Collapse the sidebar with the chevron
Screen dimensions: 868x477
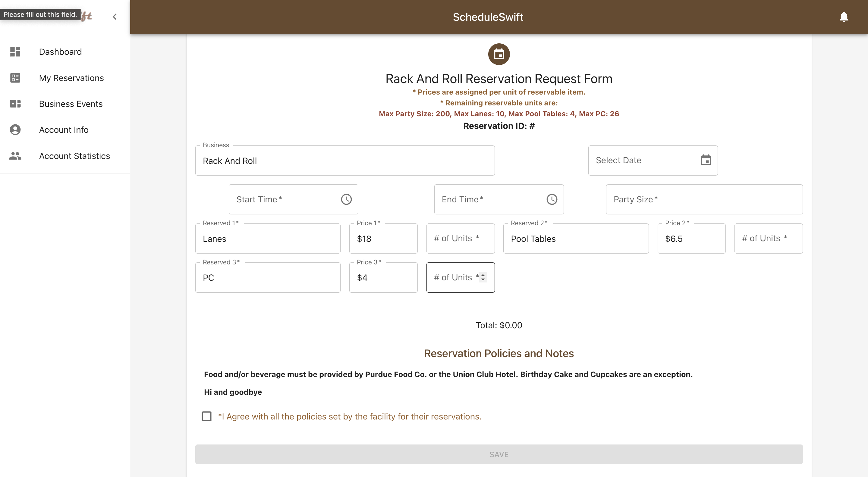pyautogui.click(x=115, y=17)
